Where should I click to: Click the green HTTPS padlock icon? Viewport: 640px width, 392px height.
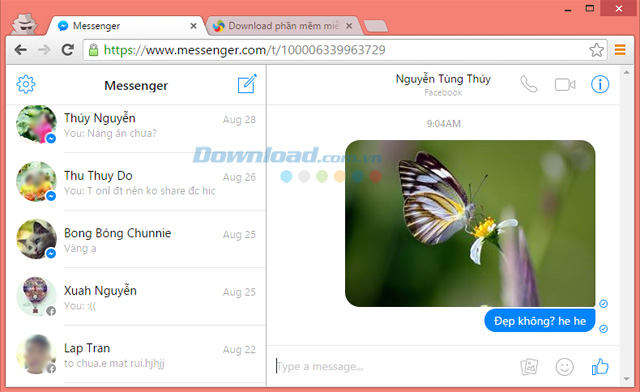pyautogui.click(x=93, y=50)
